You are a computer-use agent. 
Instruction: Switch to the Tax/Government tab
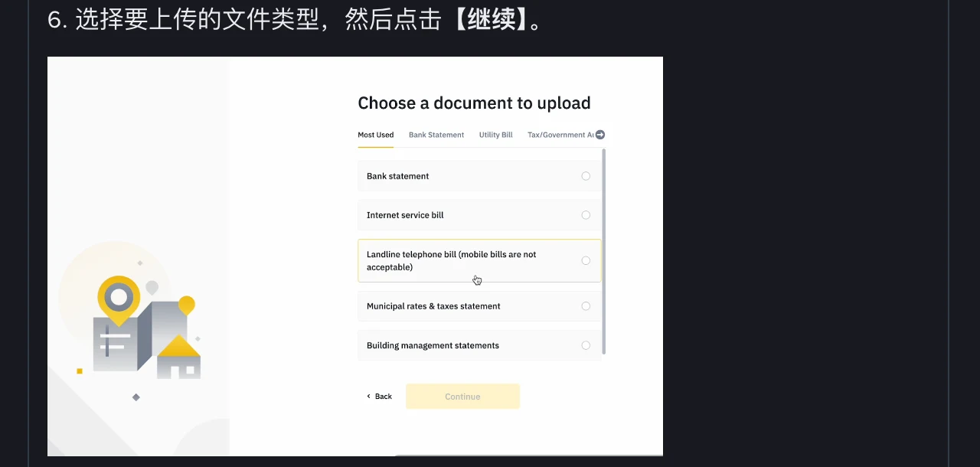point(560,135)
